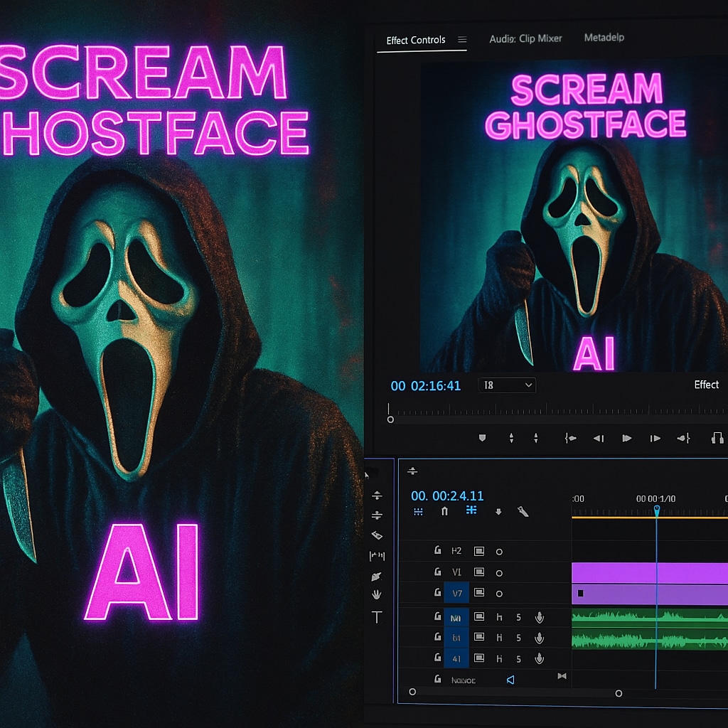Add marker using the monitor's shield icon

(x=483, y=438)
